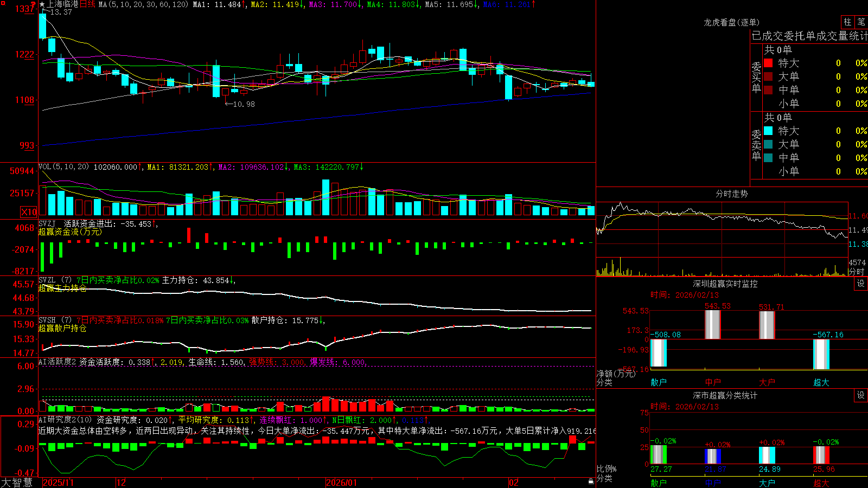Click the 02 month marker on the timeline
This screenshot has height=488, width=868.
click(514, 483)
